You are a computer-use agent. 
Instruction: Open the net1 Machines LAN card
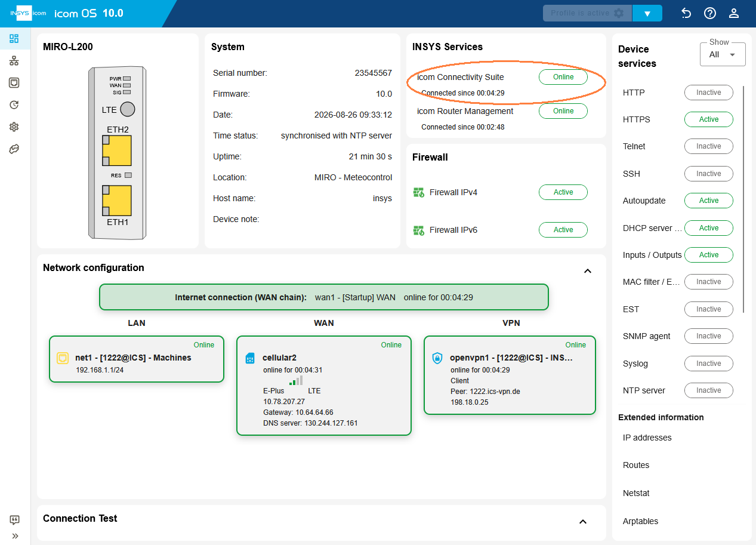[137, 359]
